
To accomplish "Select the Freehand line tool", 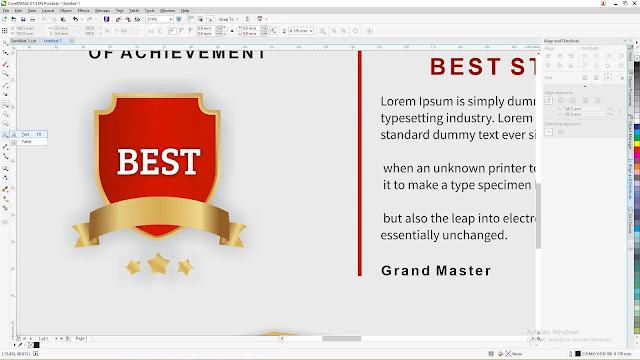I will point(5,85).
